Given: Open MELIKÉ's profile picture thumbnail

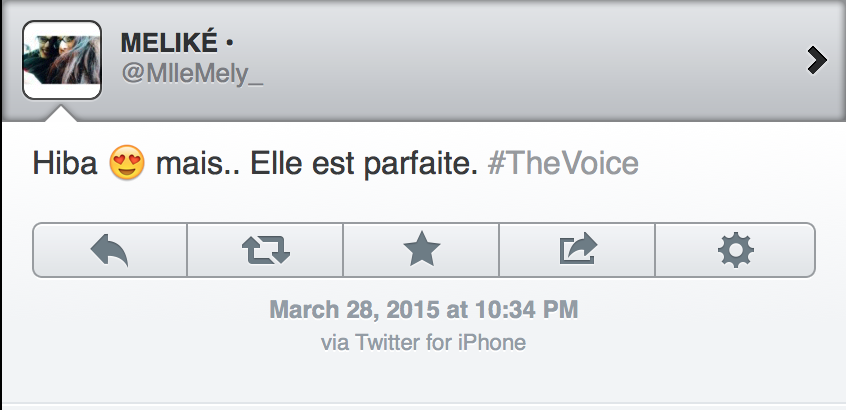Looking at the screenshot, I should click(x=61, y=60).
